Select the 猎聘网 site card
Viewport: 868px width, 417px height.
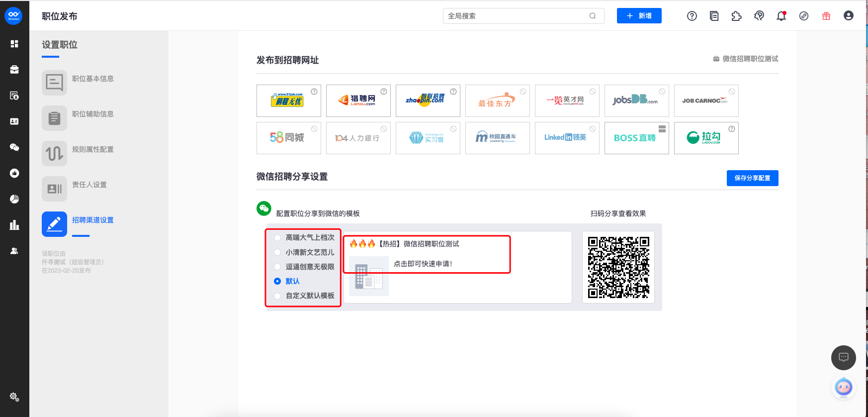point(358,101)
